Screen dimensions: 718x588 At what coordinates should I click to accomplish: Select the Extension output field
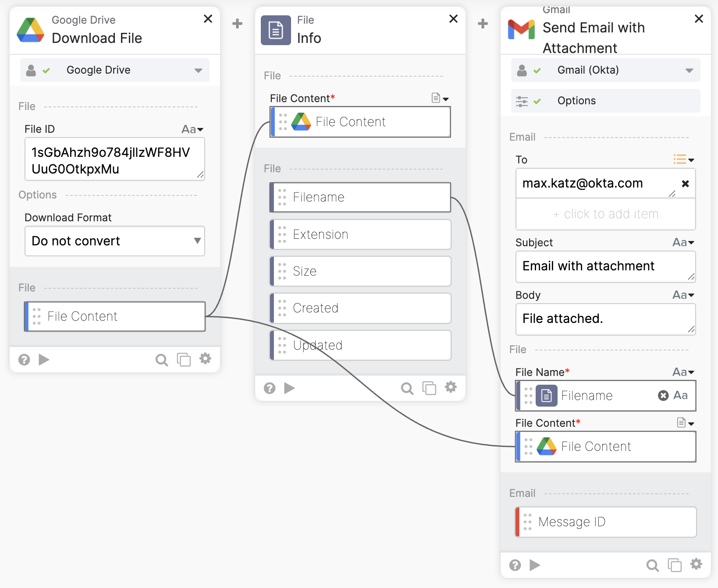(360, 234)
